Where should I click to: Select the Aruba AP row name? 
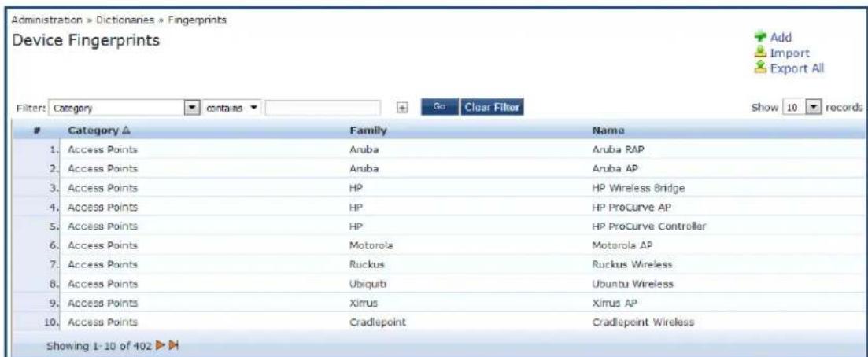[x=615, y=169]
